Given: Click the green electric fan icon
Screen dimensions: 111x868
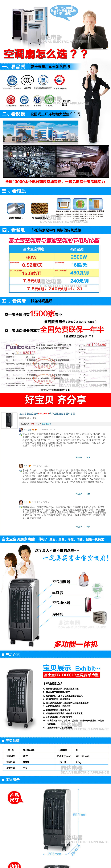Looking at the screenshot, I should pos(97,591).
